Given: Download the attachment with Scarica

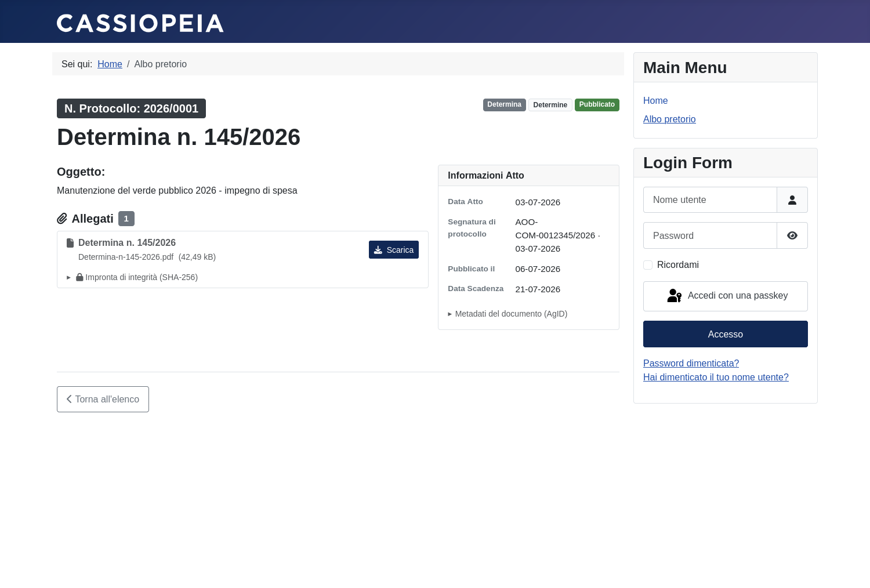Looking at the screenshot, I should (x=394, y=250).
